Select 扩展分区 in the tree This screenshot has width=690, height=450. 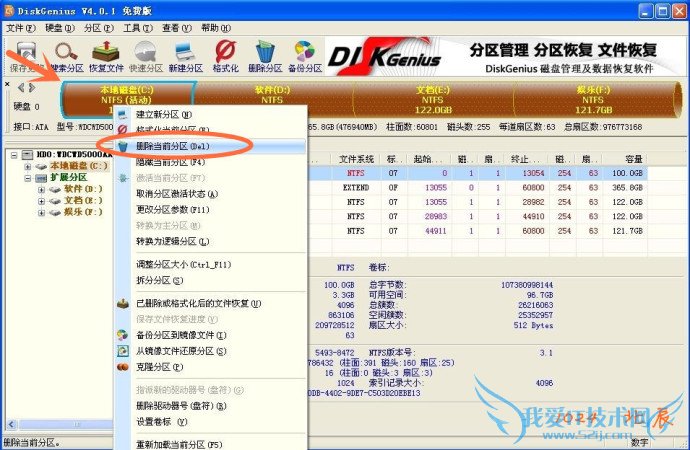(69, 177)
